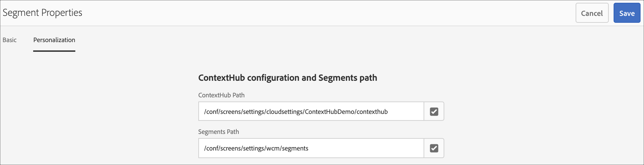The image size is (644, 165).
Task: Click the ContextHub Path text field
Action: pyautogui.click(x=311, y=111)
